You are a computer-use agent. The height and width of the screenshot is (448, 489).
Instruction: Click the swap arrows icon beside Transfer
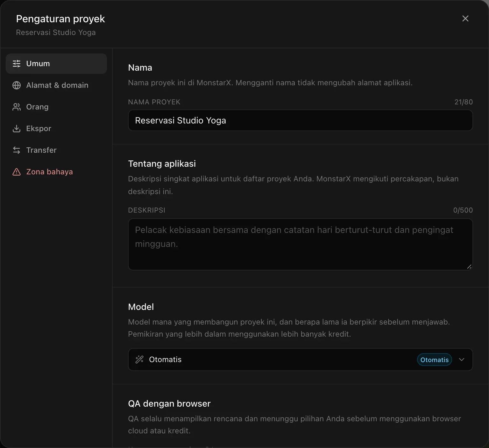(x=17, y=150)
